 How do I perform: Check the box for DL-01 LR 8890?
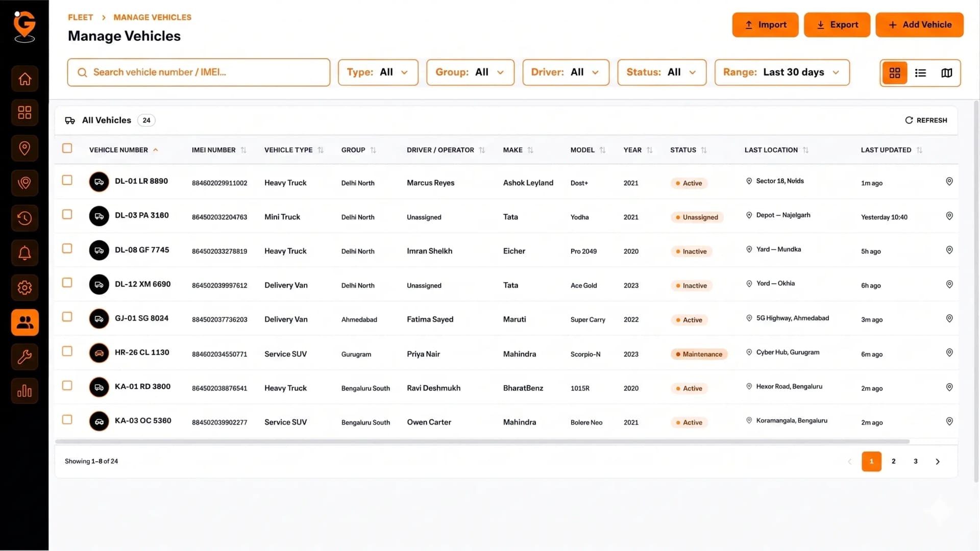67,180
